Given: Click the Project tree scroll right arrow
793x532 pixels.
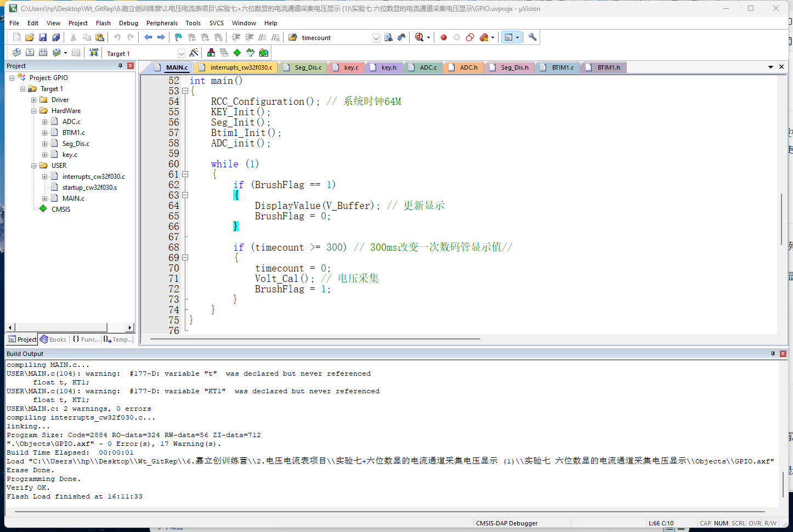Looking at the screenshot, I should 130,327.
